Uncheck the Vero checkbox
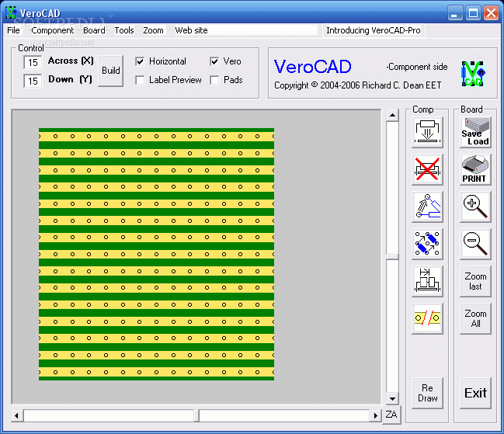This screenshot has width=504, height=434. click(214, 61)
